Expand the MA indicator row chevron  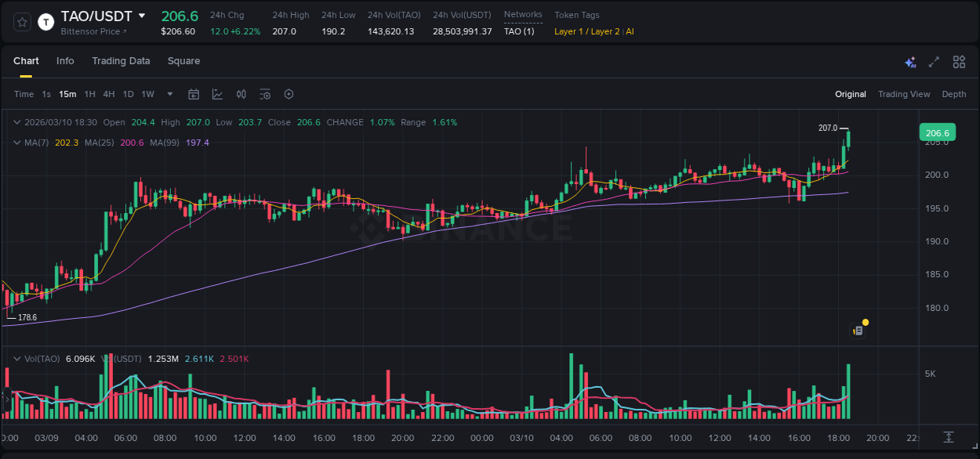[17, 143]
